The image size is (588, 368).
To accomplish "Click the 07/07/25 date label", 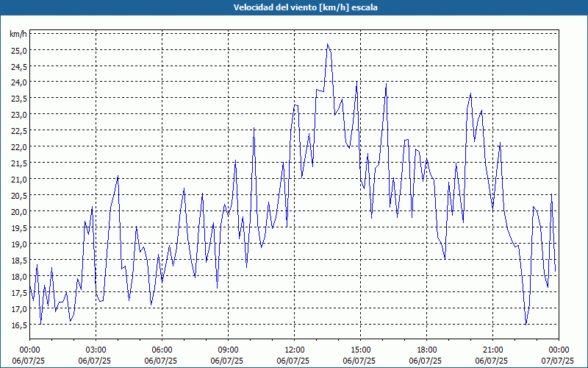I will (x=559, y=361).
